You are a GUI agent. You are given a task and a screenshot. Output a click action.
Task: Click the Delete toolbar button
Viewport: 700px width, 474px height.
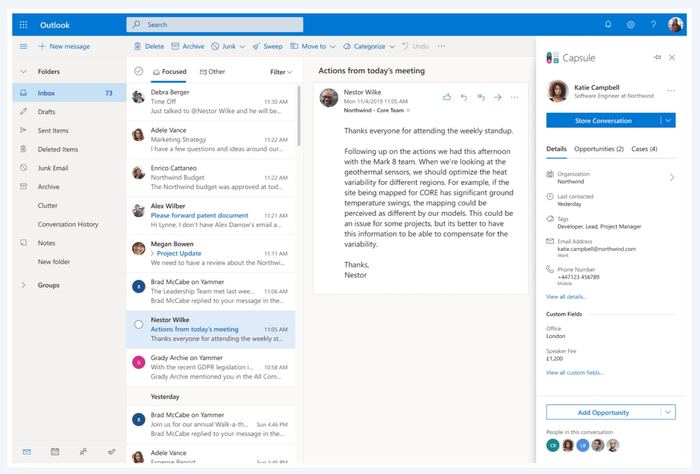(149, 46)
